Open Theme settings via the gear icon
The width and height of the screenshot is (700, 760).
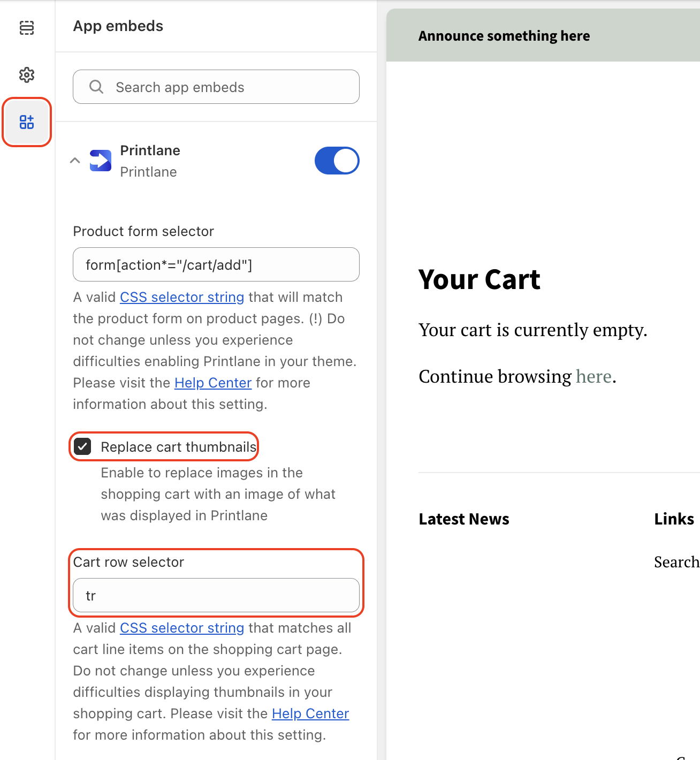click(27, 75)
